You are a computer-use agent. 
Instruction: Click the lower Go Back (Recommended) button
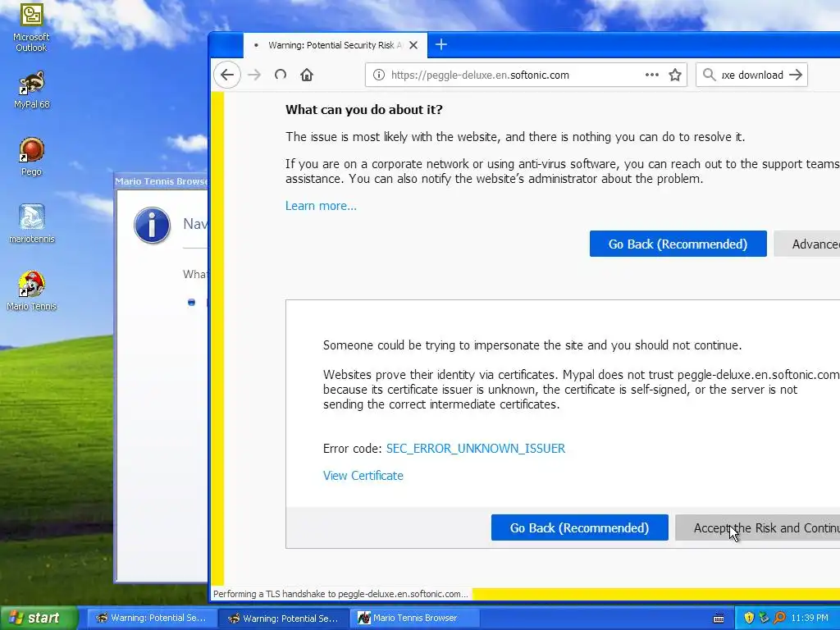579,527
